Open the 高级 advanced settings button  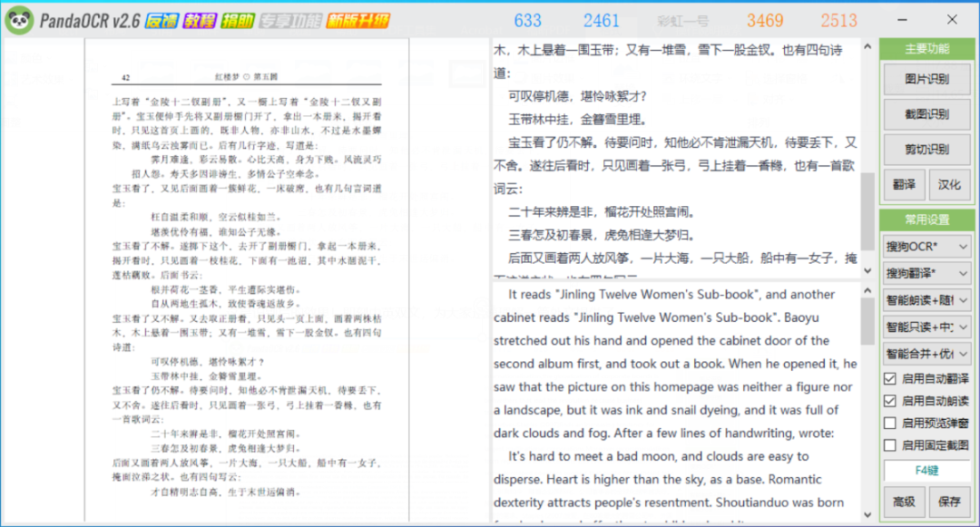(904, 502)
